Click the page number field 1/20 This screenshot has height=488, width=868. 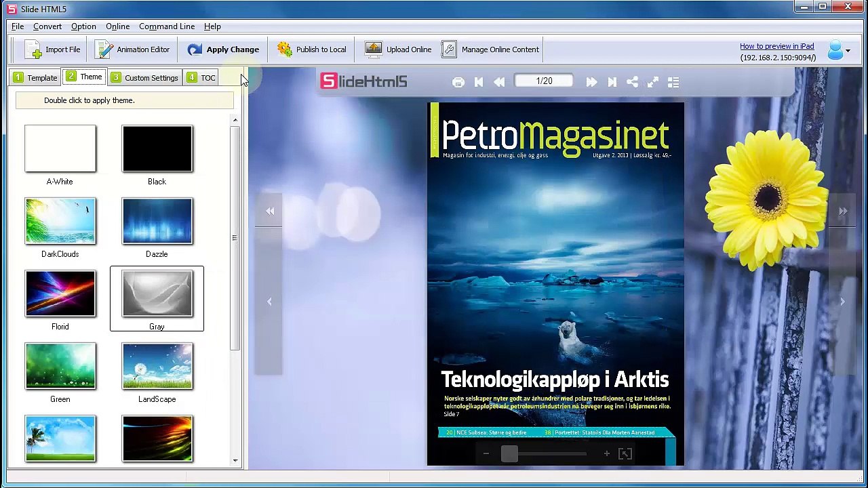(x=544, y=81)
